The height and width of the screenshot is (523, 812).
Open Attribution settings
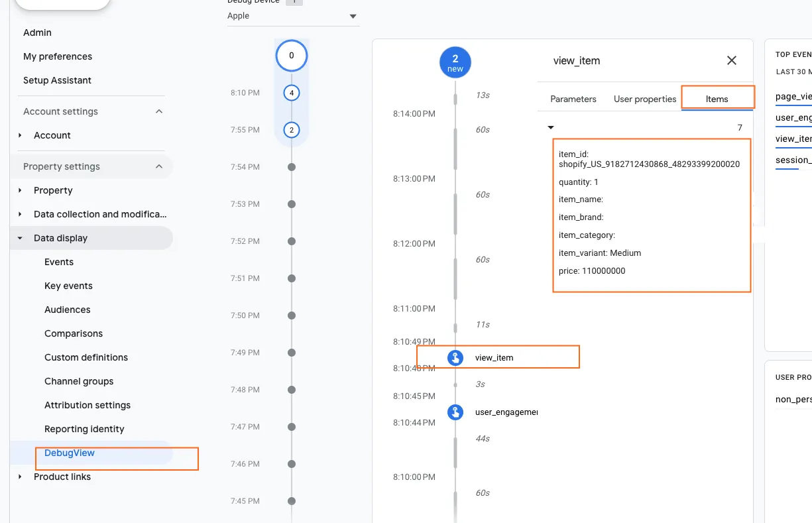[x=87, y=405]
